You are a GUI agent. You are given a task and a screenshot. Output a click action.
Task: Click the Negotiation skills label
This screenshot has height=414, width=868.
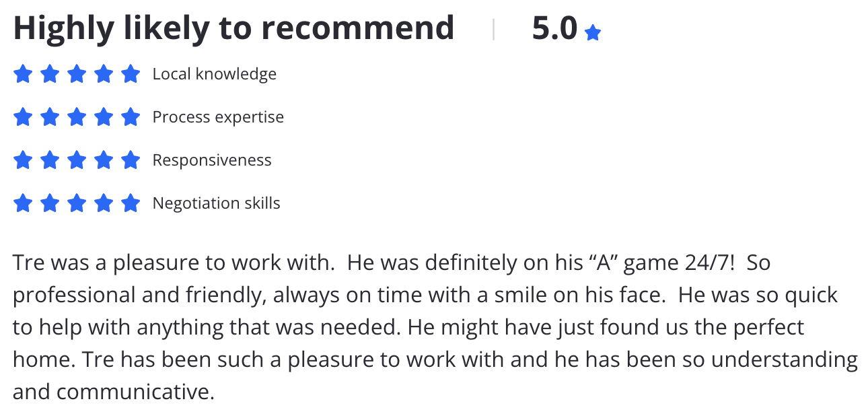(x=217, y=203)
